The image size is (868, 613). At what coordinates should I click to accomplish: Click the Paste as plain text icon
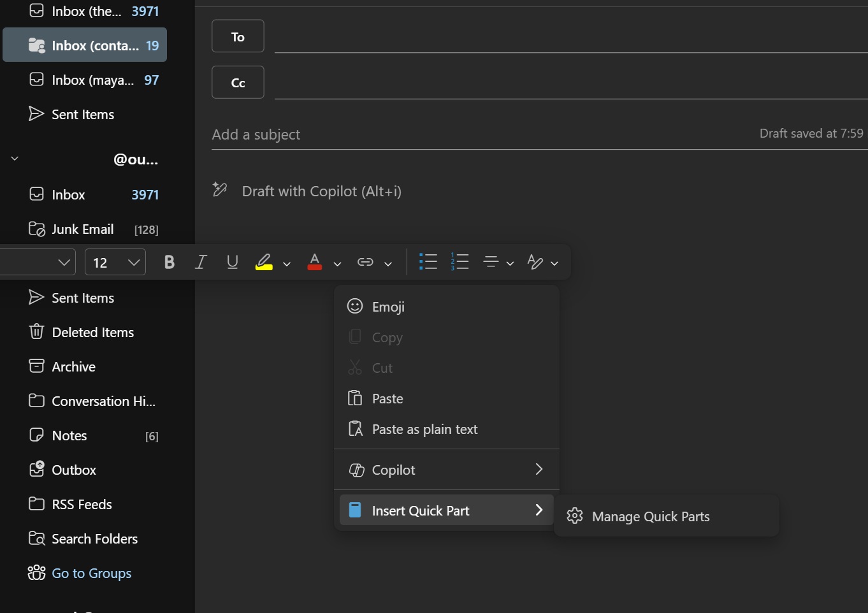(355, 429)
